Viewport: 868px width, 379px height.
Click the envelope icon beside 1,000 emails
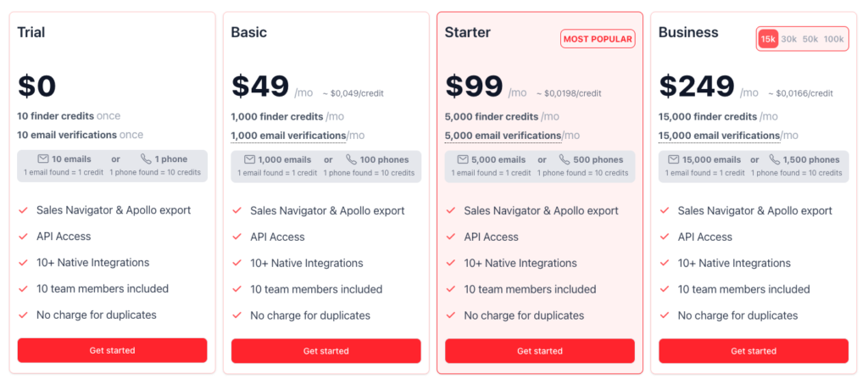(249, 159)
